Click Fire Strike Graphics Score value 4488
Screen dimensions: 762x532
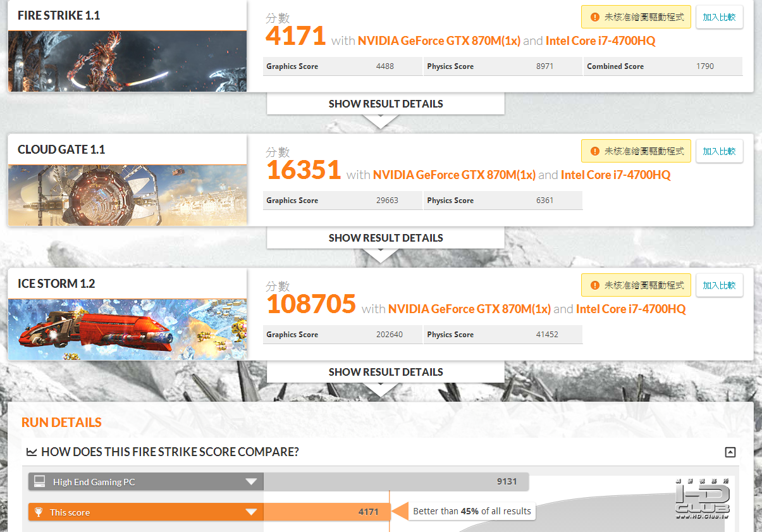click(x=384, y=66)
